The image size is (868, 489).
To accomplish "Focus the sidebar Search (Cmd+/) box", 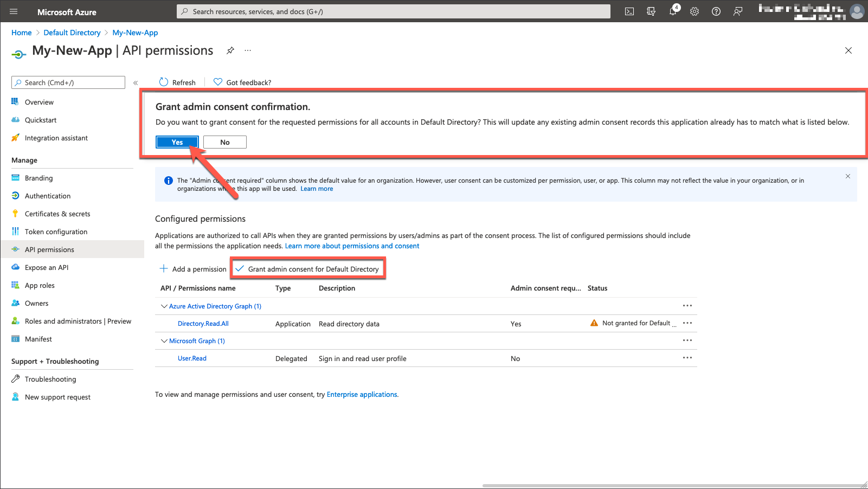I will pos(68,82).
